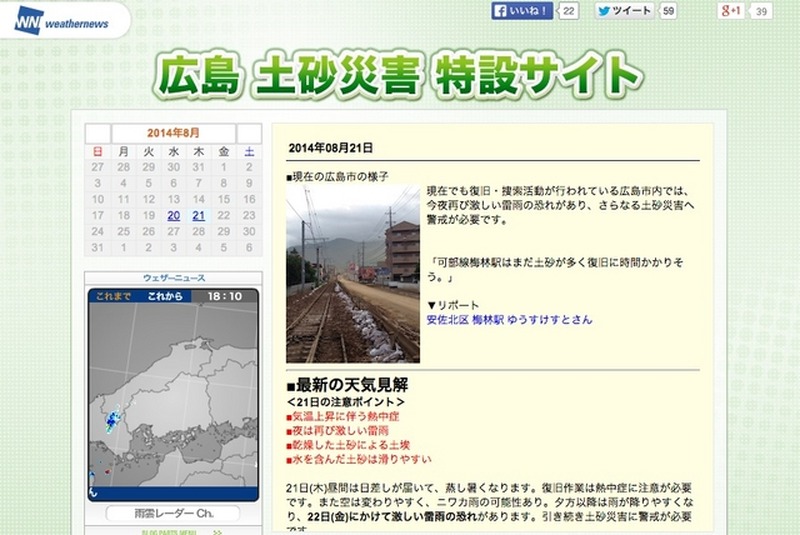Viewport: 800px width, 535px height.
Task: Open the tweet count bubble showing 59
Action: click(x=669, y=11)
